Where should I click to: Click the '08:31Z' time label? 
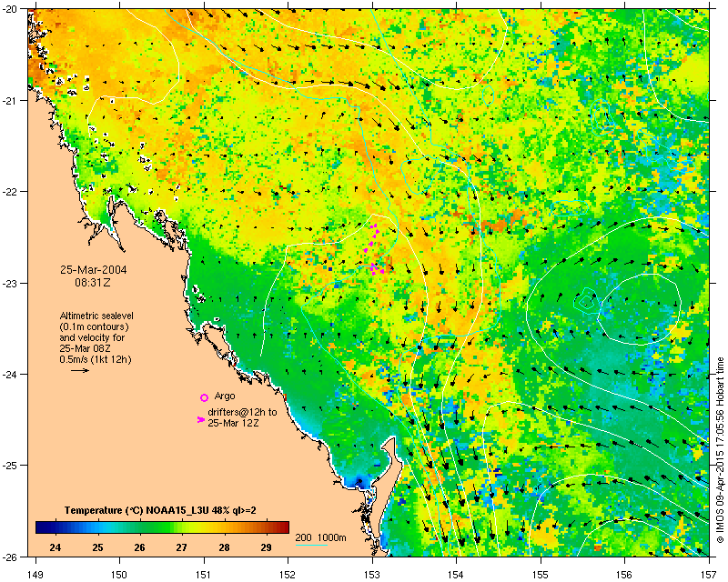93,283
